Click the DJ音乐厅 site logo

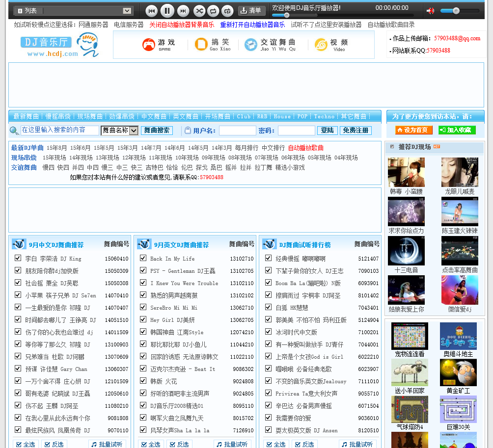click(60, 45)
